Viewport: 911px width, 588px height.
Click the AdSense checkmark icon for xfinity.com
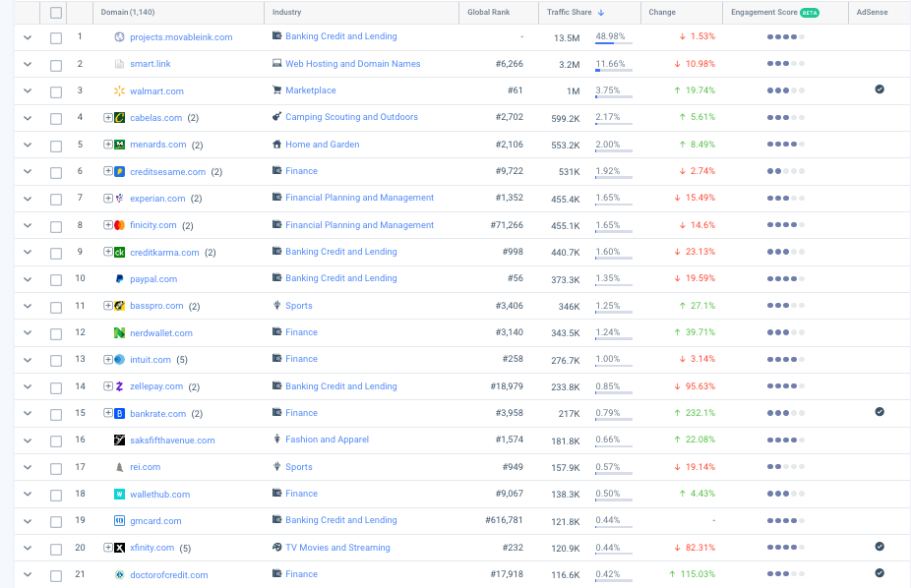pyautogui.click(x=880, y=546)
